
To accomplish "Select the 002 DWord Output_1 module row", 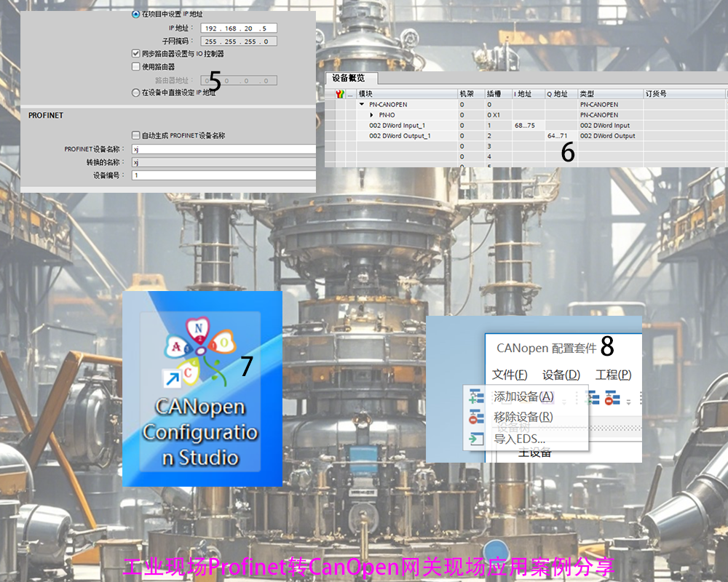I will pyautogui.click(x=400, y=136).
